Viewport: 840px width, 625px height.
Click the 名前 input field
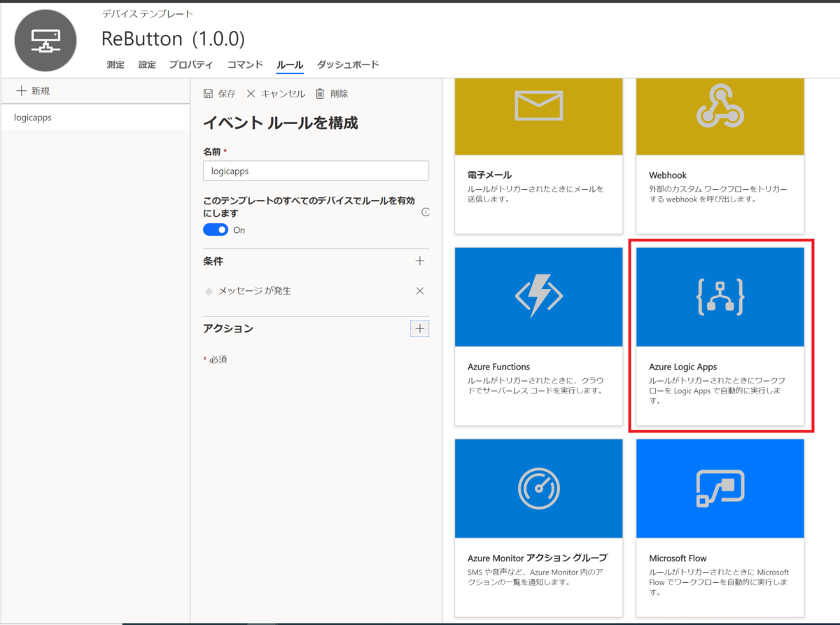click(x=316, y=171)
